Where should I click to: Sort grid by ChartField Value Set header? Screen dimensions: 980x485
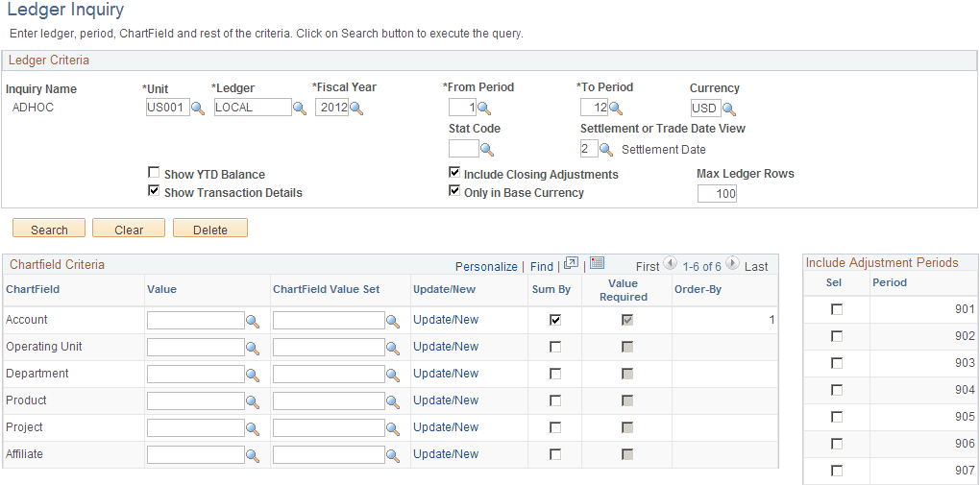point(326,289)
